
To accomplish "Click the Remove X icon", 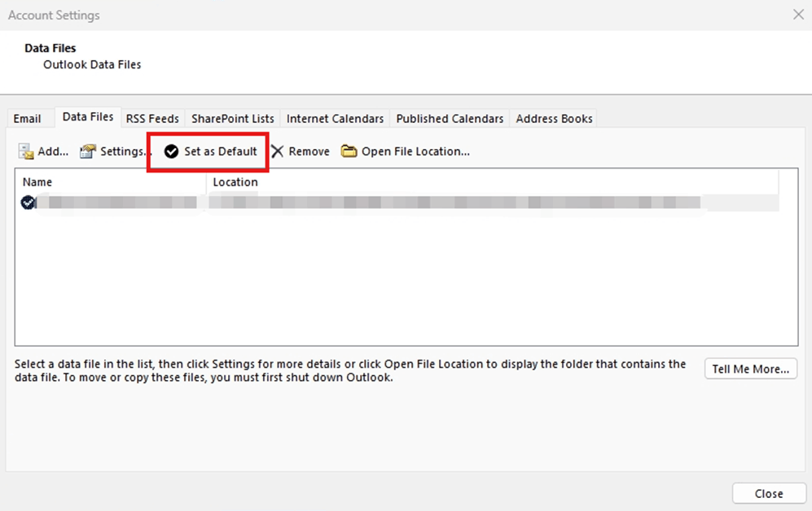I will click(x=278, y=151).
